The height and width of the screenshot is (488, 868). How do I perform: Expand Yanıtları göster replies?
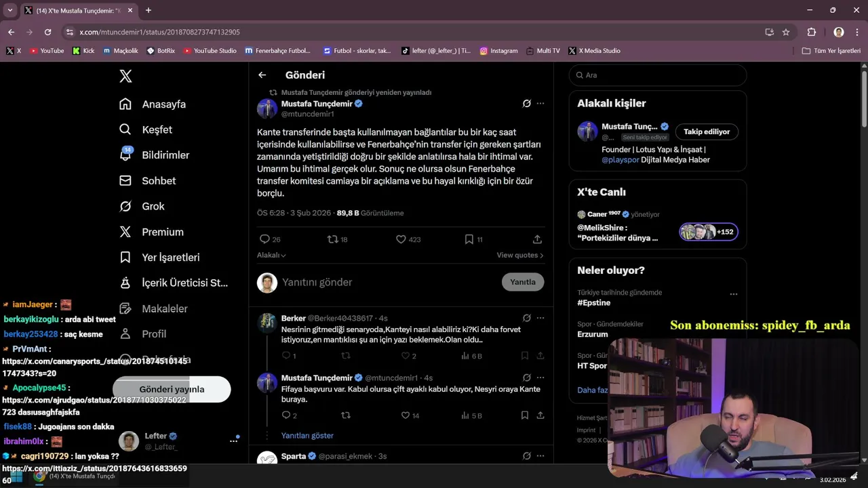coord(307,436)
